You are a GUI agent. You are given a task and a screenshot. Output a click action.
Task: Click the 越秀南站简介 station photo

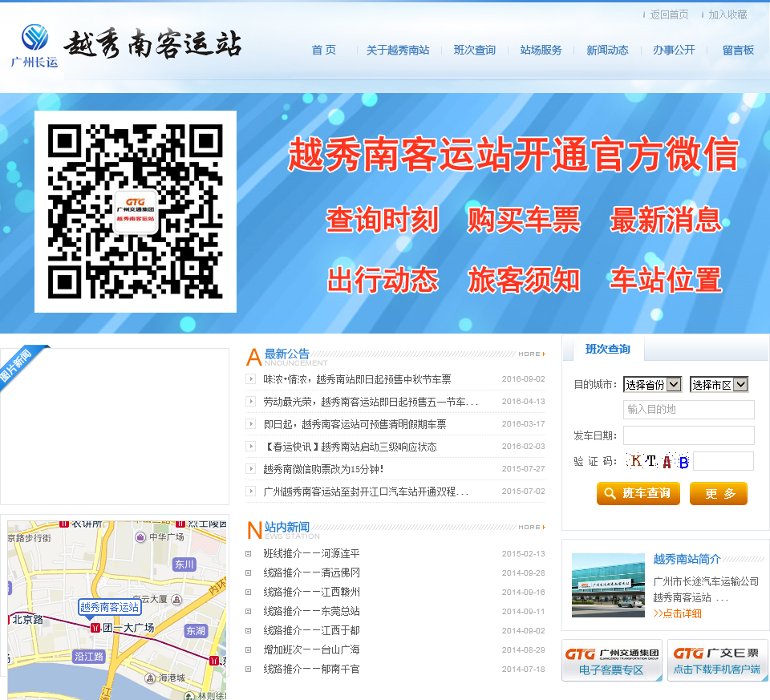[608, 585]
